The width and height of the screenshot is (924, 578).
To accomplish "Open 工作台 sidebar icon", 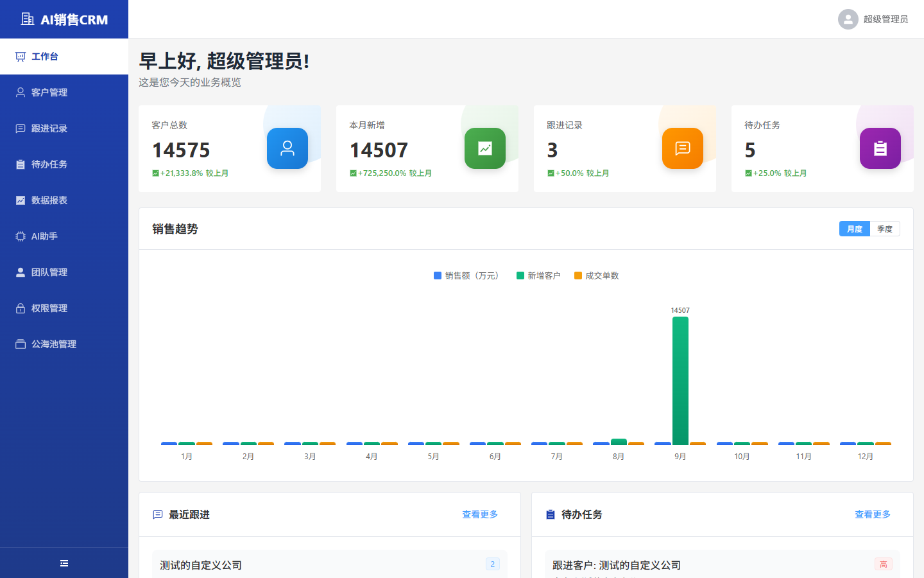I will click(x=21, y=57).
